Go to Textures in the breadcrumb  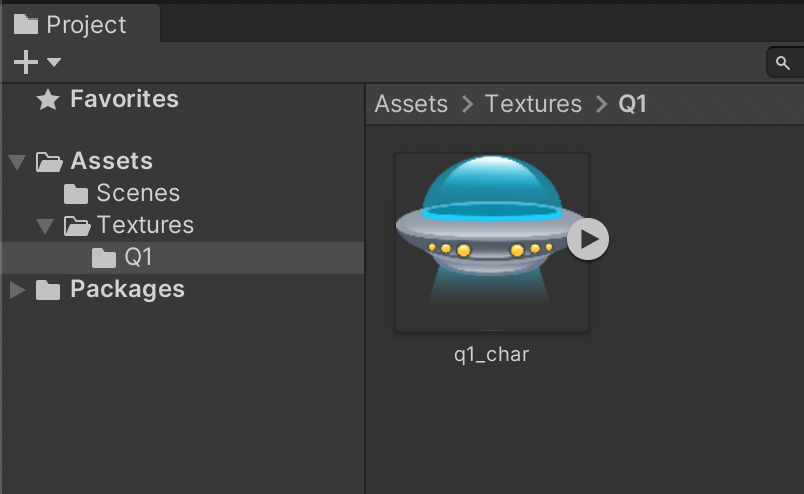[x=533, y=104]
